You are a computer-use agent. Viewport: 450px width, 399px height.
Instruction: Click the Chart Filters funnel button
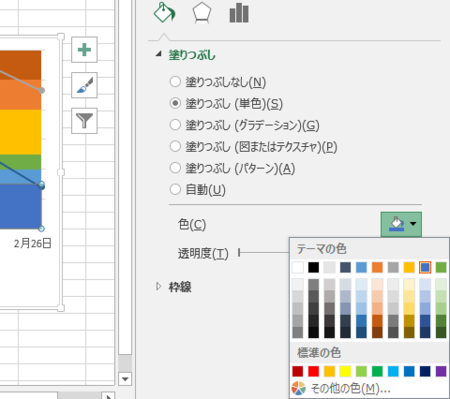[84, 121]
